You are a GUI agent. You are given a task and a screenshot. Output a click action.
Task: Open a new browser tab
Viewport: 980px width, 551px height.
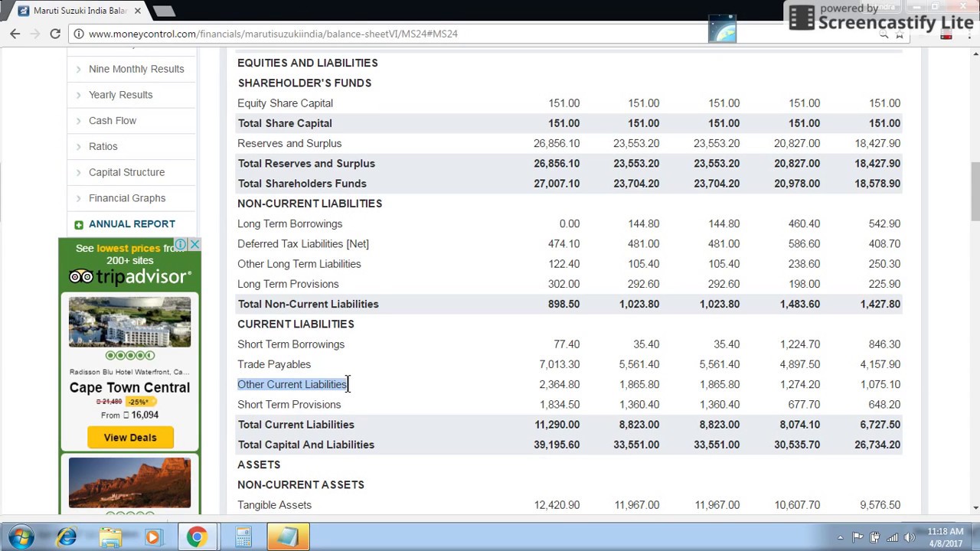click(x=164, y=11)
